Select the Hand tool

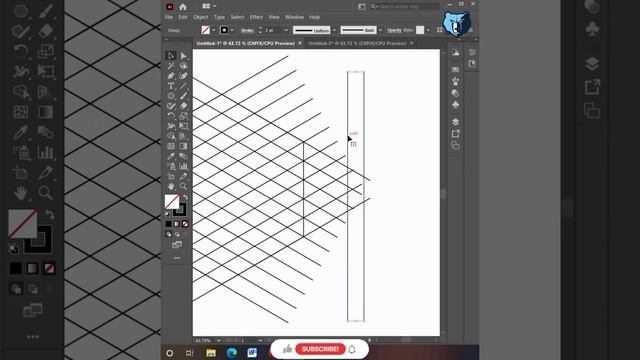[x=171, y=187]
